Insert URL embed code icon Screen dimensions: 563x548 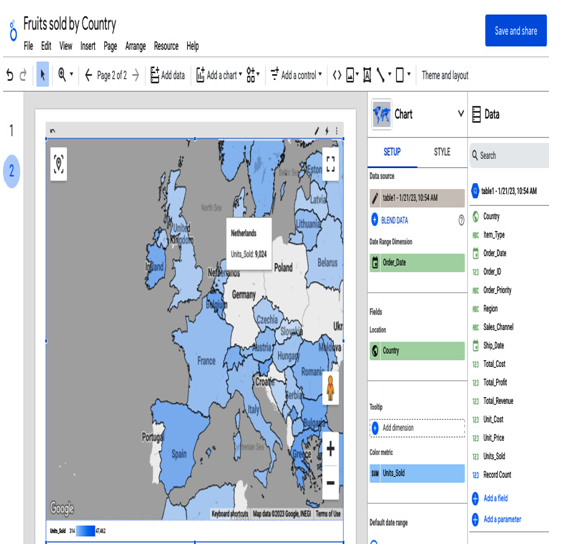coord(337,75)
